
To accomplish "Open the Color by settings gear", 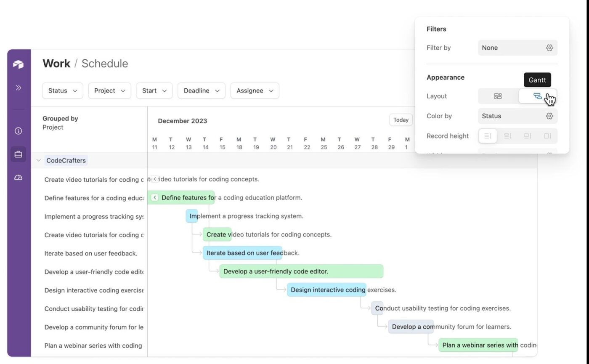I will 549,116.
